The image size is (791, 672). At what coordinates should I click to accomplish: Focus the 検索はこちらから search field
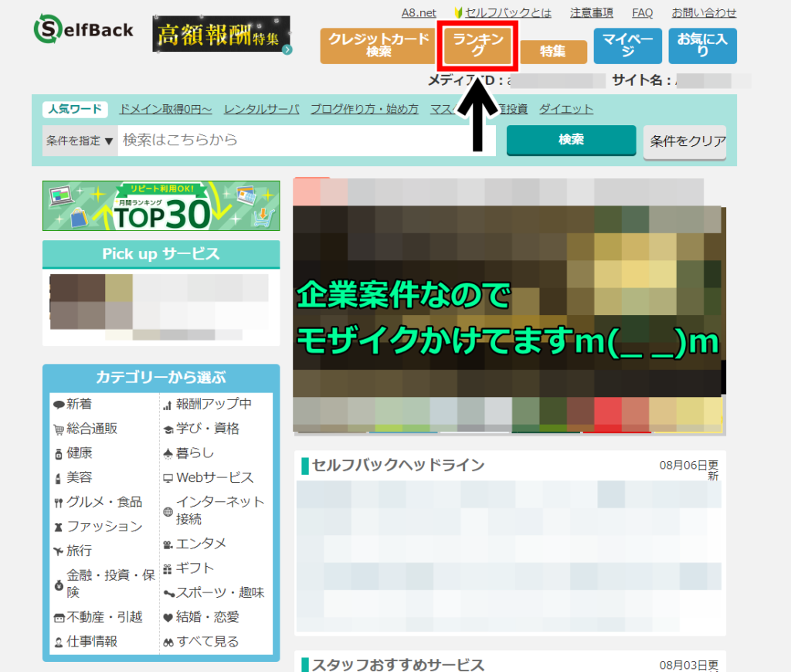tap(306, 141)
